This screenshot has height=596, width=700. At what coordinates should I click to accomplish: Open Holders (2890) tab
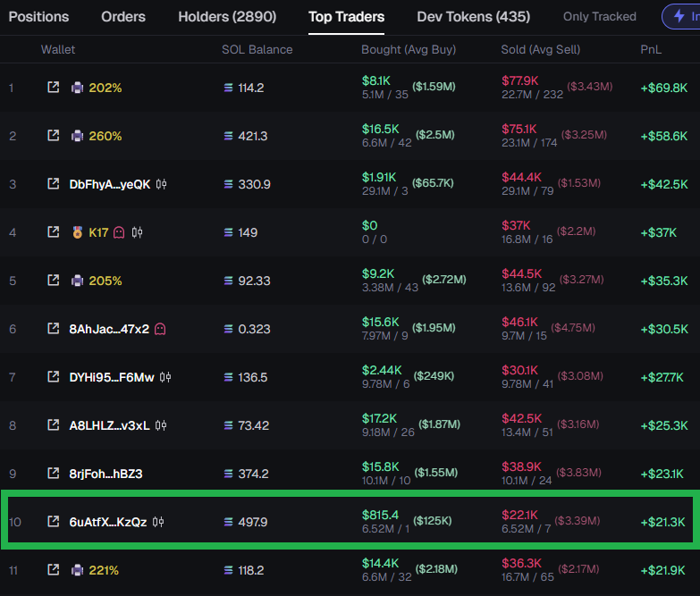227,16
